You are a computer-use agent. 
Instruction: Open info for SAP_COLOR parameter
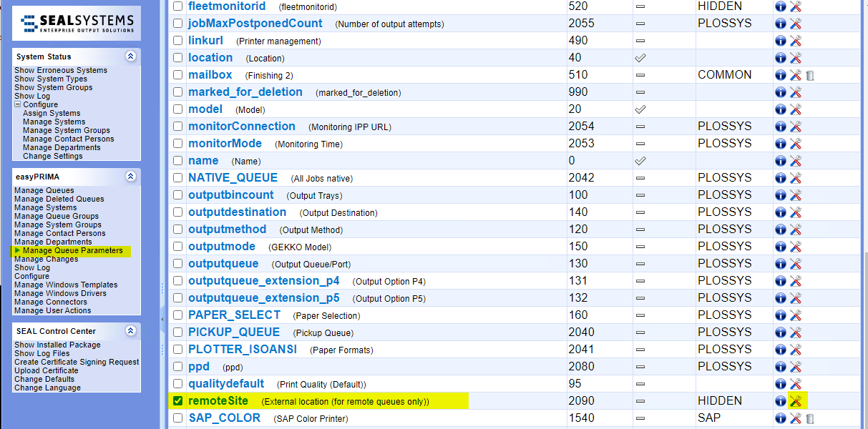[x=780, y=418]
